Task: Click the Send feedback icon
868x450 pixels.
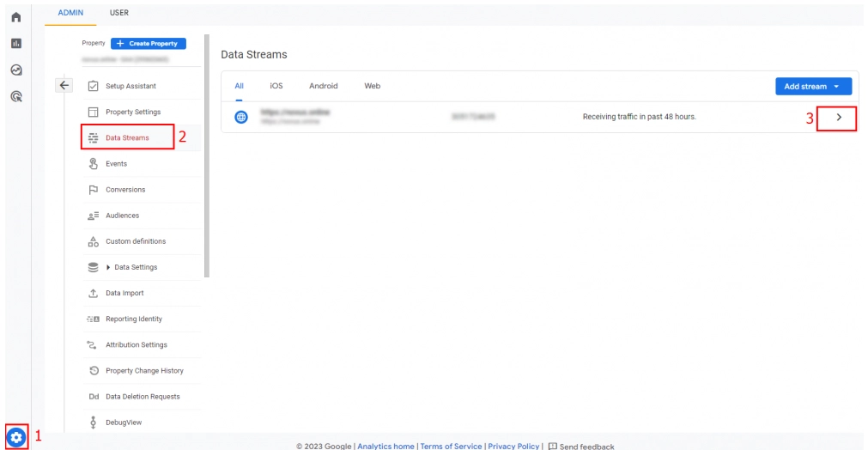Action: point(552,446)
